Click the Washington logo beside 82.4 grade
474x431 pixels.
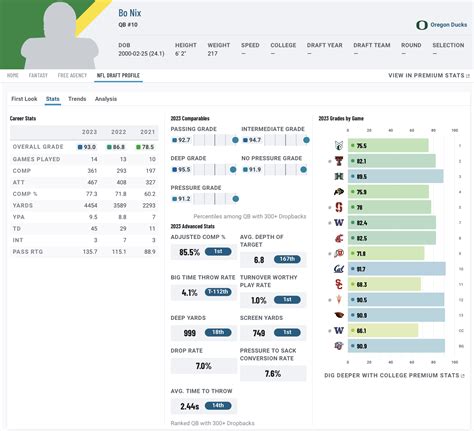click(339, 223)
